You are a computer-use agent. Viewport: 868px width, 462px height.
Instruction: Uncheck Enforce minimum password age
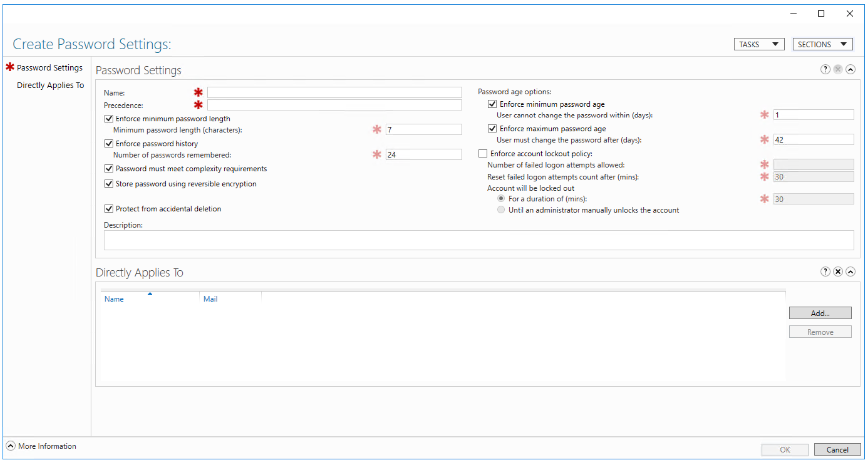point(492,104)
